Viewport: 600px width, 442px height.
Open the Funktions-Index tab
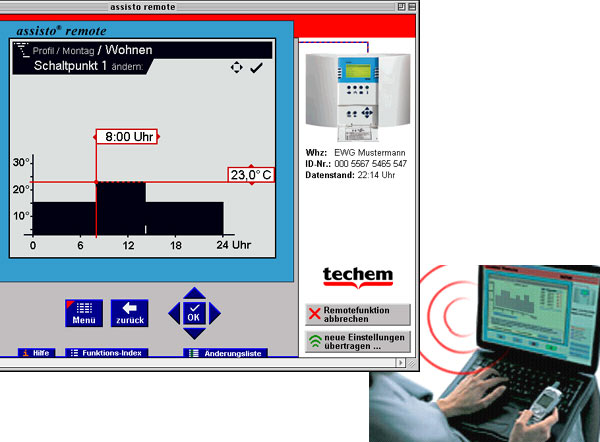pos(107,352)
